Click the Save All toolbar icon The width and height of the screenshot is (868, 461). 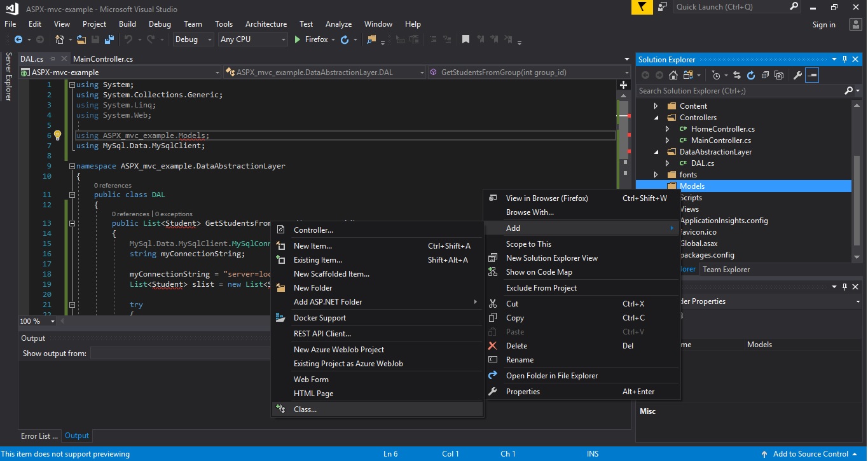click(x=108, y=39)
